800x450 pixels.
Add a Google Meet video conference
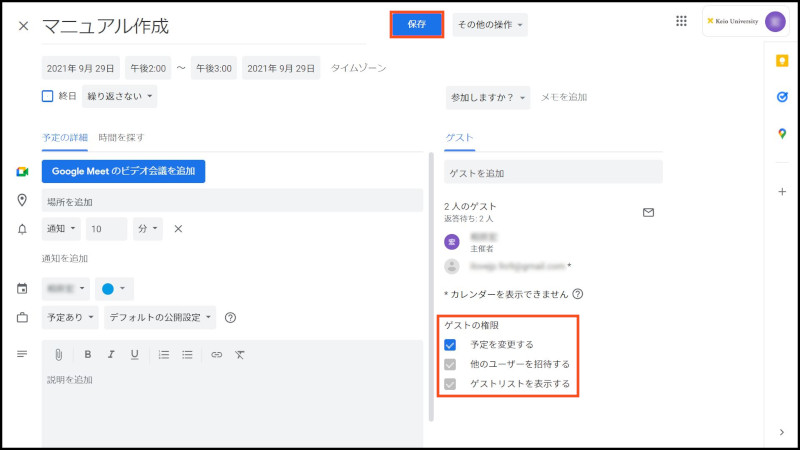(x=123, y=171)
